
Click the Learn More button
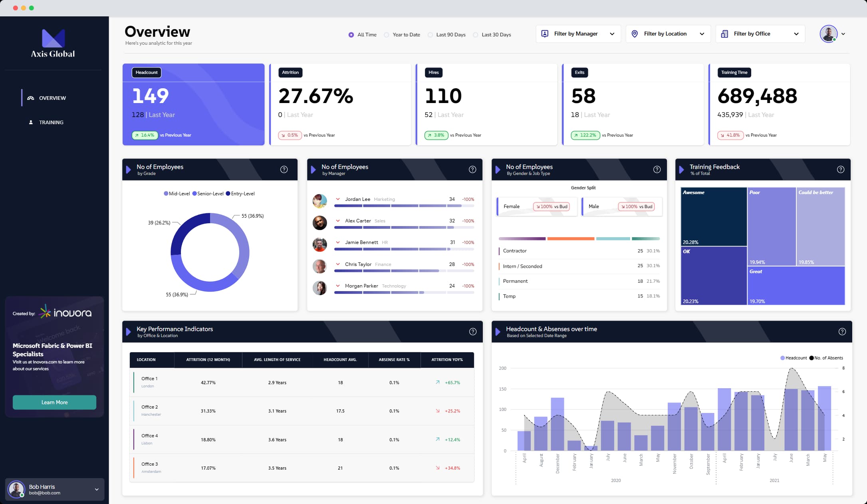pos(54,402)
